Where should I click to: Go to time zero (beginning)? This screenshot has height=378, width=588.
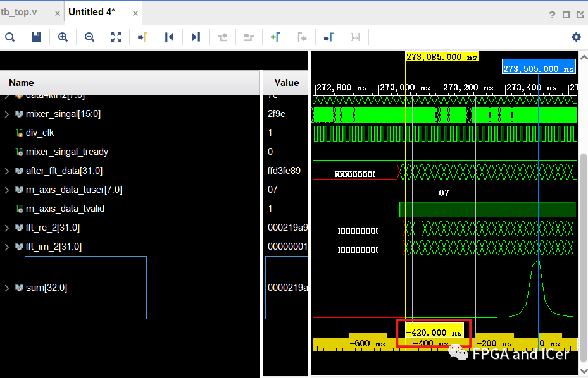(x=169, y=37)
